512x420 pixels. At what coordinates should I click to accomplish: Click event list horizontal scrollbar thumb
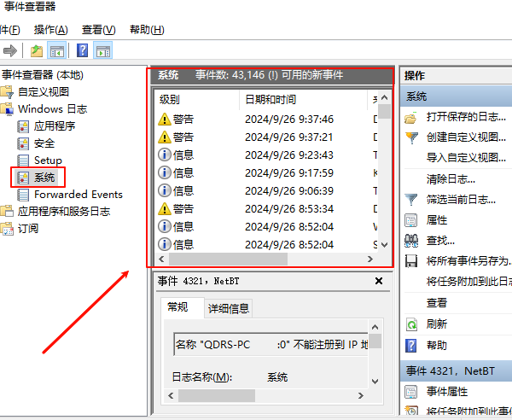(x=228, y=259)
